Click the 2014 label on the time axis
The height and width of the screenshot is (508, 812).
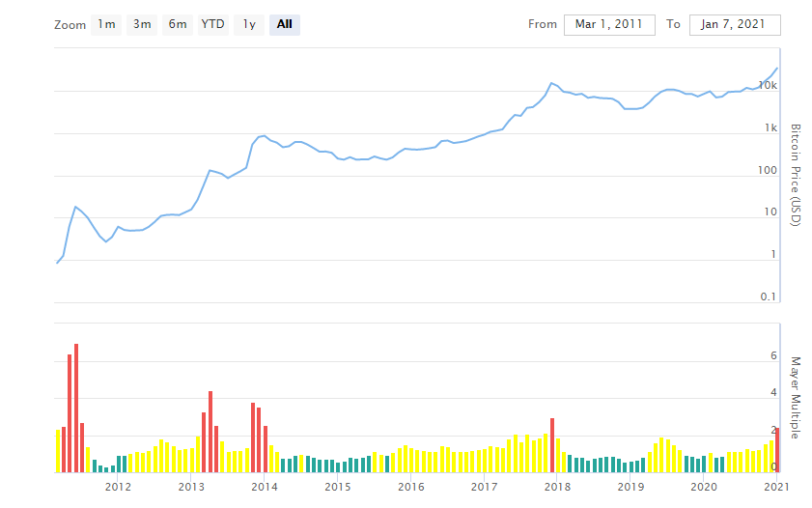(265, 487)
